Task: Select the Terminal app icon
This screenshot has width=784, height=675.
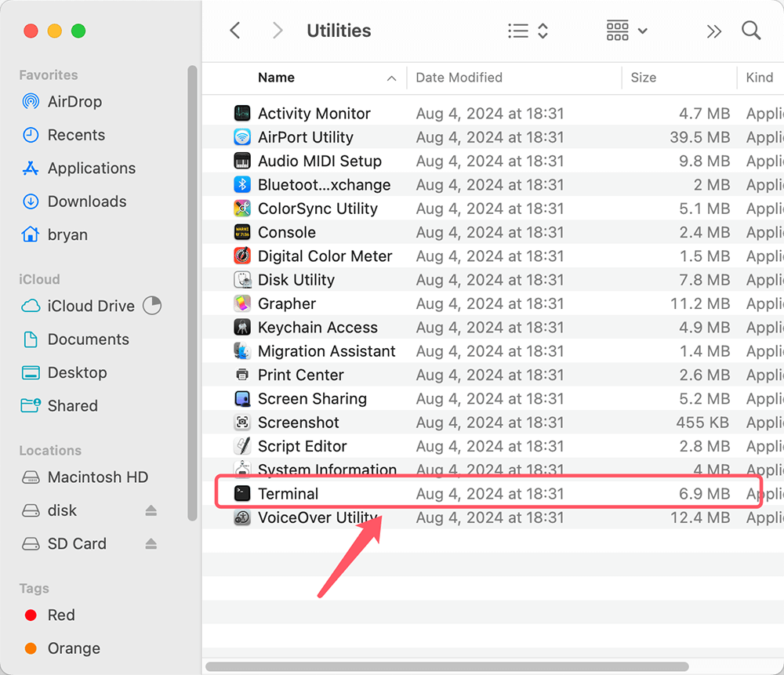Action: point(242,493)
